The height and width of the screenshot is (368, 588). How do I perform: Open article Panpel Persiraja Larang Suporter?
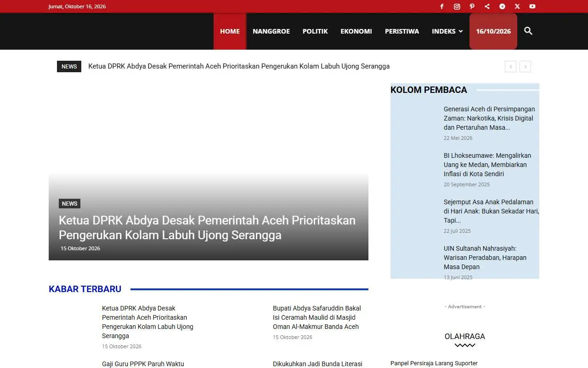pos(434,363)
